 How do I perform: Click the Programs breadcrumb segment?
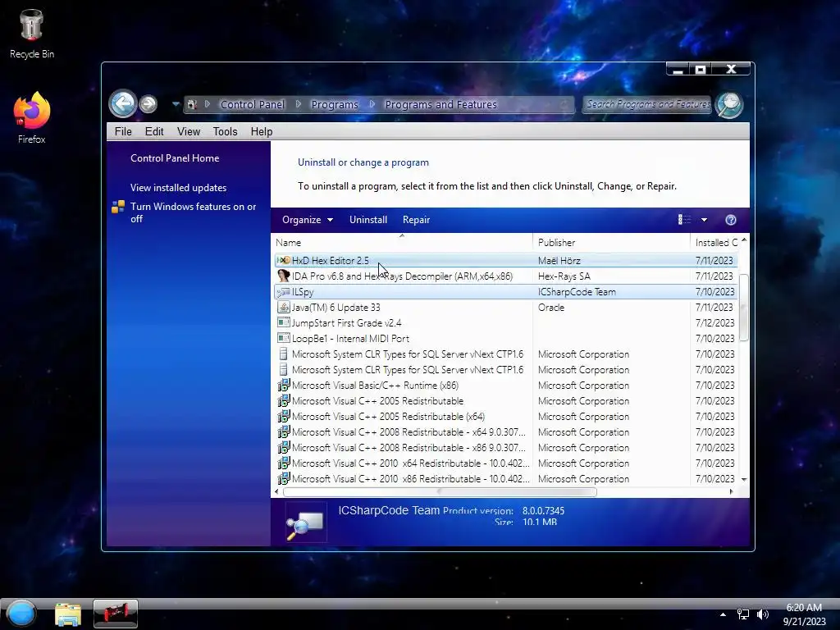click(335, 104)
